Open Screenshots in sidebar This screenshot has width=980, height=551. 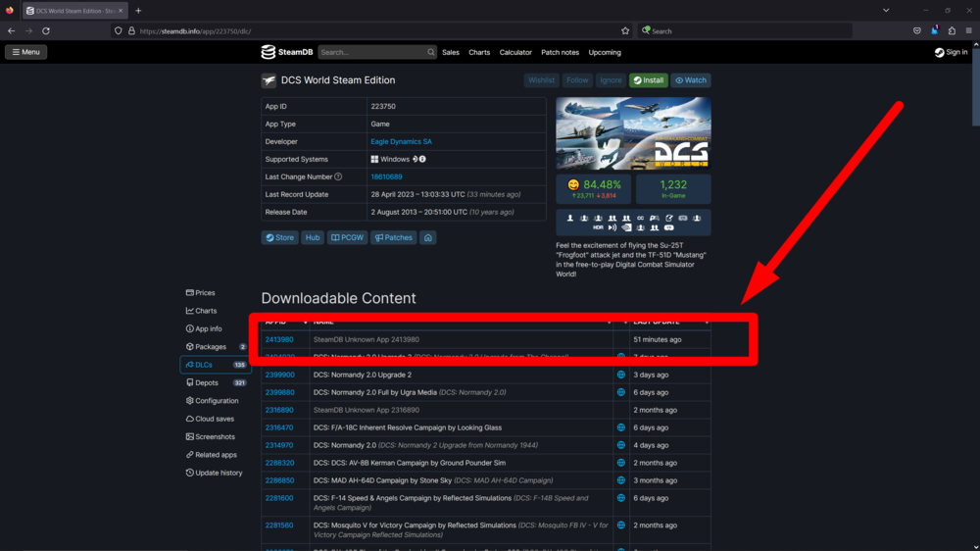pos(211,437)
